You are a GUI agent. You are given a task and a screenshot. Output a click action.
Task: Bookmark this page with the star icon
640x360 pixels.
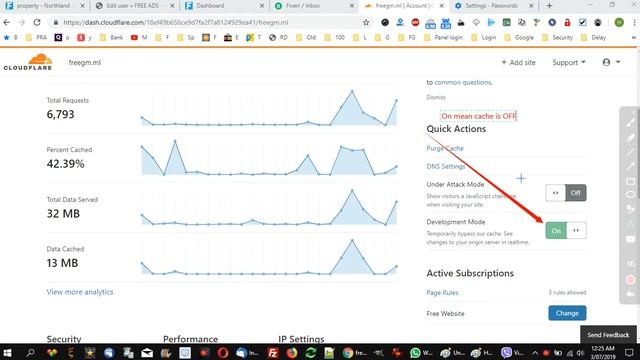366,22
